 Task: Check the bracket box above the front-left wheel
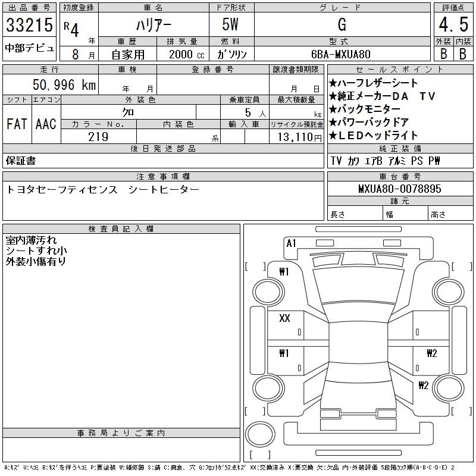coord(256,266)
